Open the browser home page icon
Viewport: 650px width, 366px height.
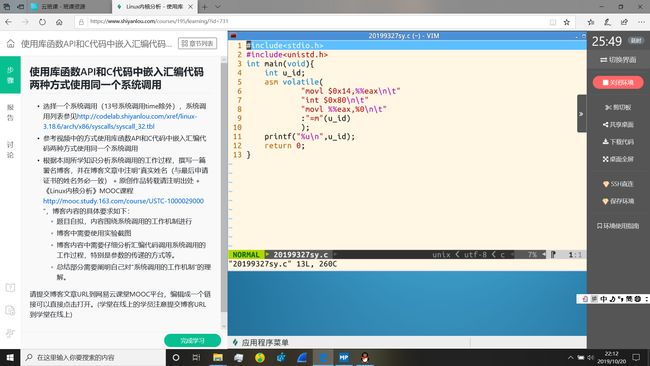click(59, 22)
